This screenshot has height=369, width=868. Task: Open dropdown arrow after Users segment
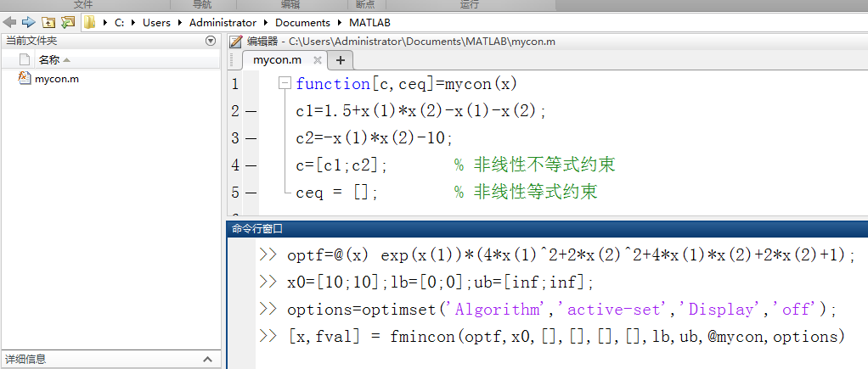click(180, 23)
